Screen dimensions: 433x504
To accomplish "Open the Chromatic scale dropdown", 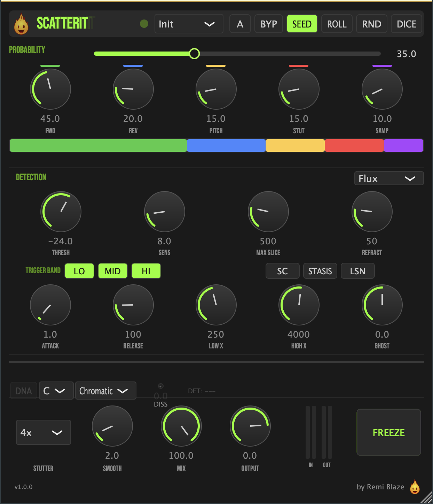I will (x=105, y=391).
